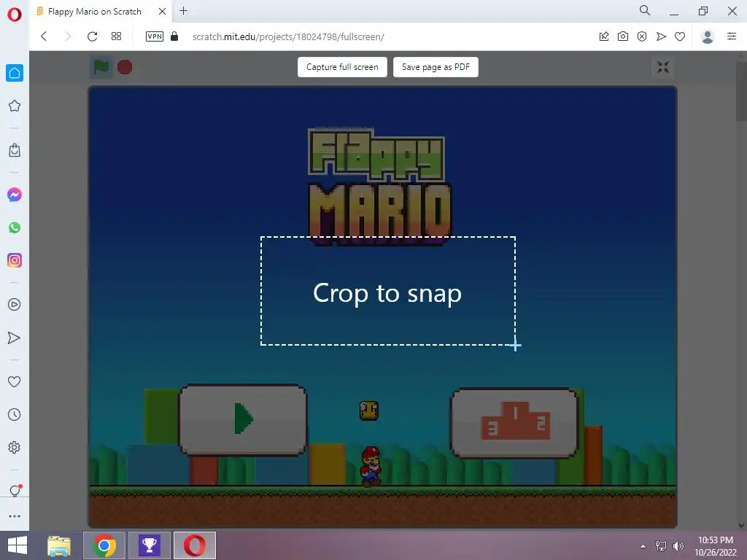
Task: Open the Shopping bag sidebar icon
Action: [x=15, y=150]
